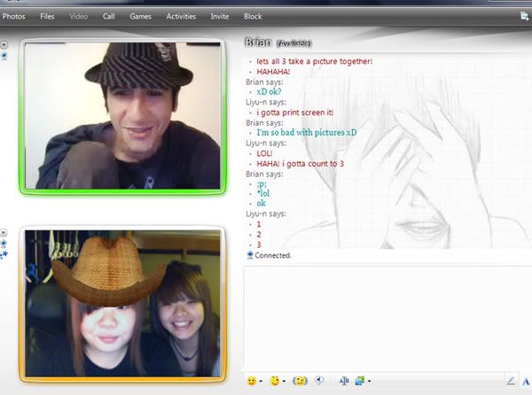Open the Activities menu
This screenshot has height=395, width=532.
(x=181, y=16)
